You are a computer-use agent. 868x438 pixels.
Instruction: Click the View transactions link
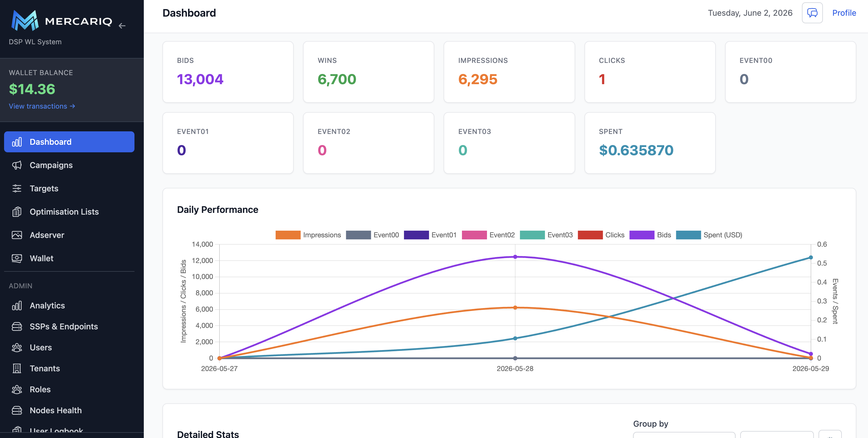click(x=42, y=106)
